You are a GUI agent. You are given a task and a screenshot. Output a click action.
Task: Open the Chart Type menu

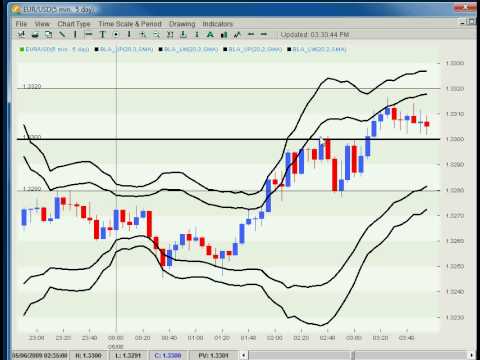[x=74, y=24]
